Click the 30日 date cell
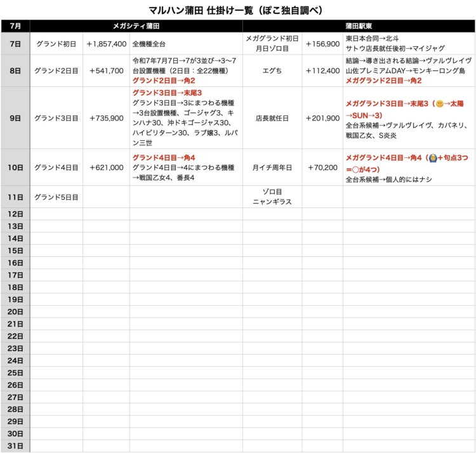The width and height of the screenshot is (476, 453). coord(15,433)
